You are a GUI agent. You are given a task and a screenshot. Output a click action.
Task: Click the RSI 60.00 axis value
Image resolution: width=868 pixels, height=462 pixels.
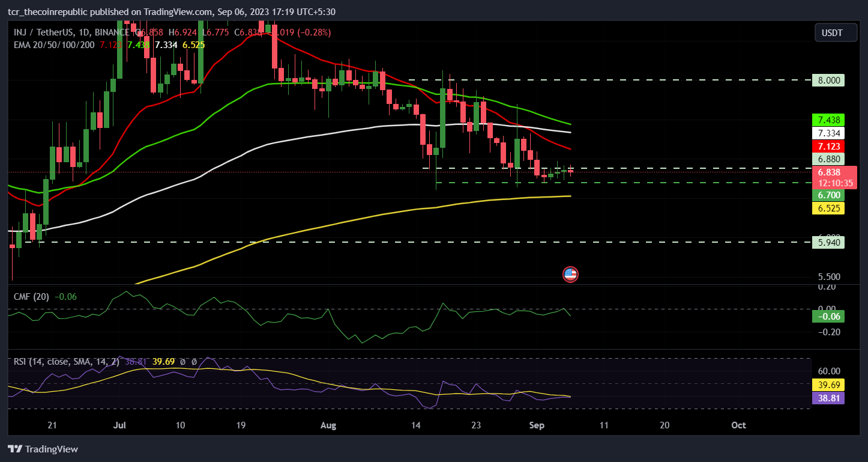pyautogui.click(x=828, y=371)
